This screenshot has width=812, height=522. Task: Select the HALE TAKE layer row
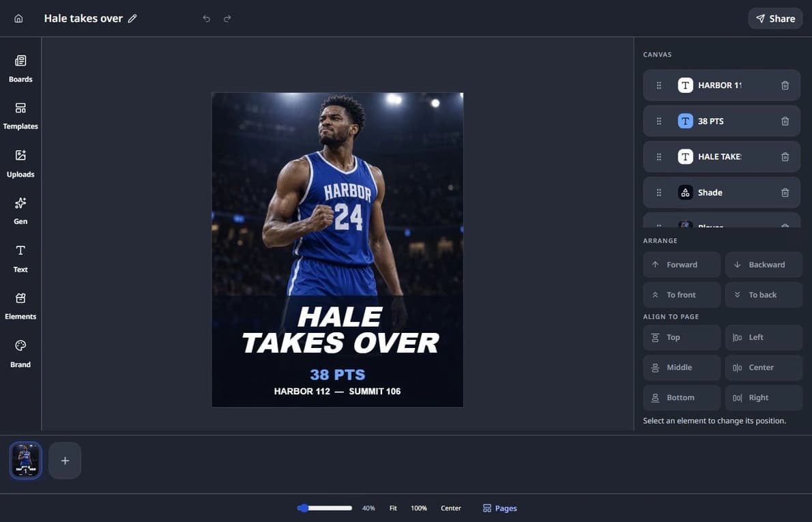pyautogui.click(x=721, y=157)
